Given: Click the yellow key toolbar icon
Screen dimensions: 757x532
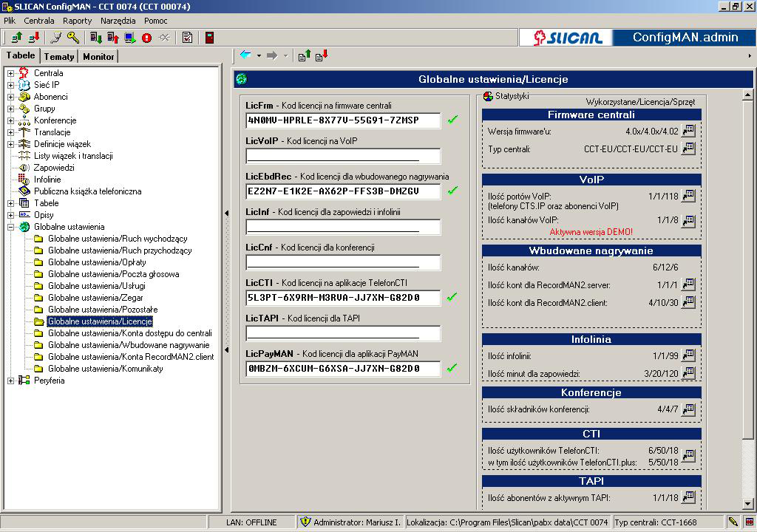Looking at the screenshot, I should [73, 37].
